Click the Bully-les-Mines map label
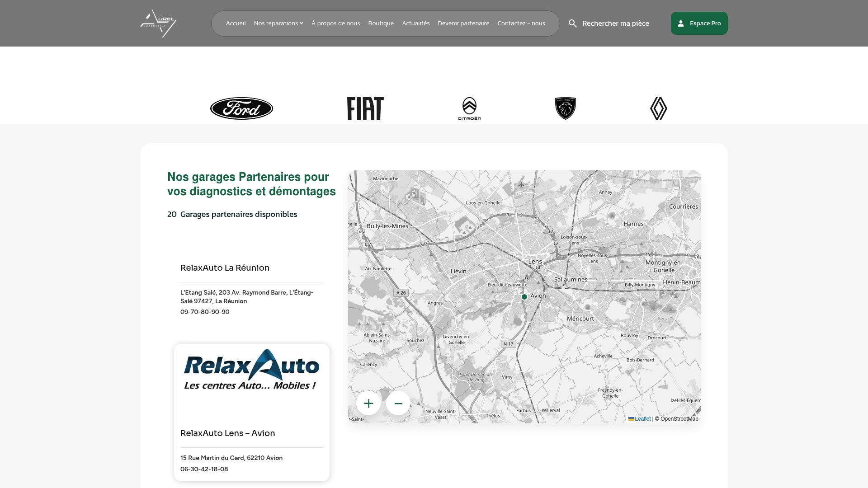 click(x=387, y=226)
